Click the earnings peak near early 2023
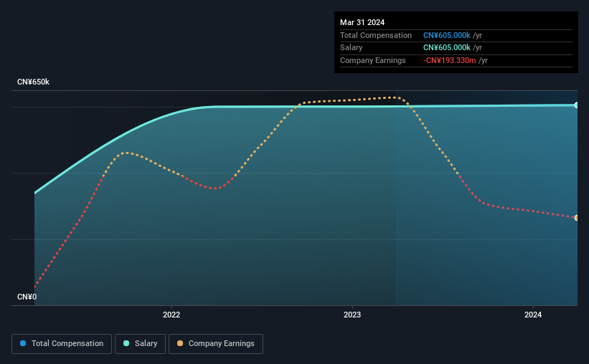 click(x=395, y=97)
